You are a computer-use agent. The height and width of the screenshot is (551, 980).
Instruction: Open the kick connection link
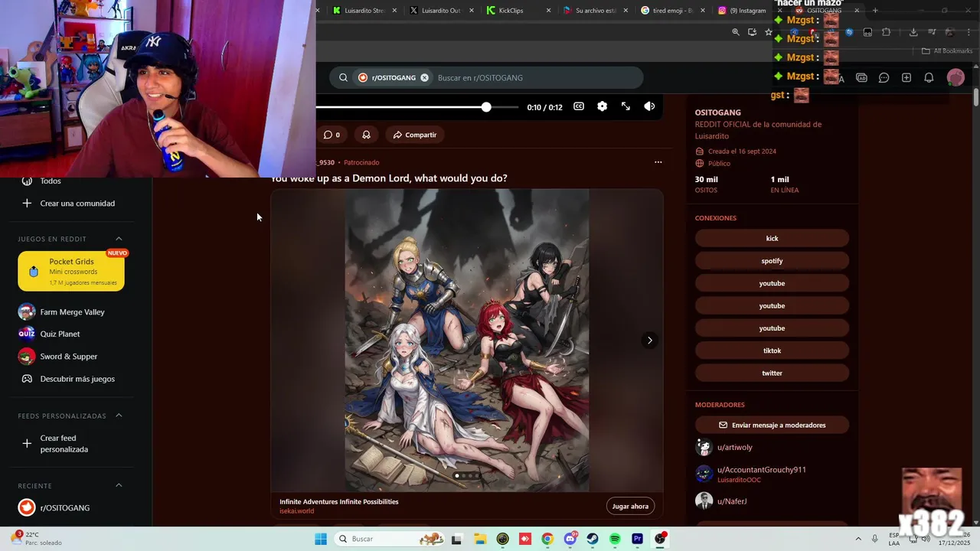[772, 239]
